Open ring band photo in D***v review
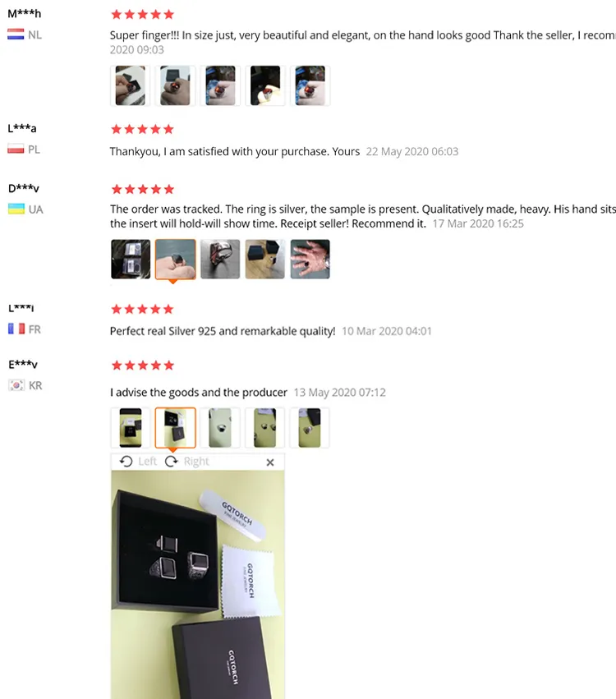The width and height of the screenshot is (616, 699). [x=220, y=259]
